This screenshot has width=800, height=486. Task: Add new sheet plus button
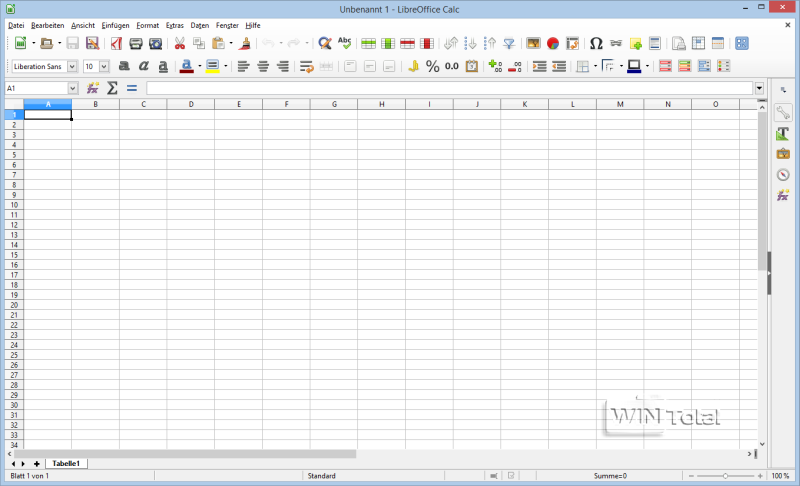coord(37,464)
